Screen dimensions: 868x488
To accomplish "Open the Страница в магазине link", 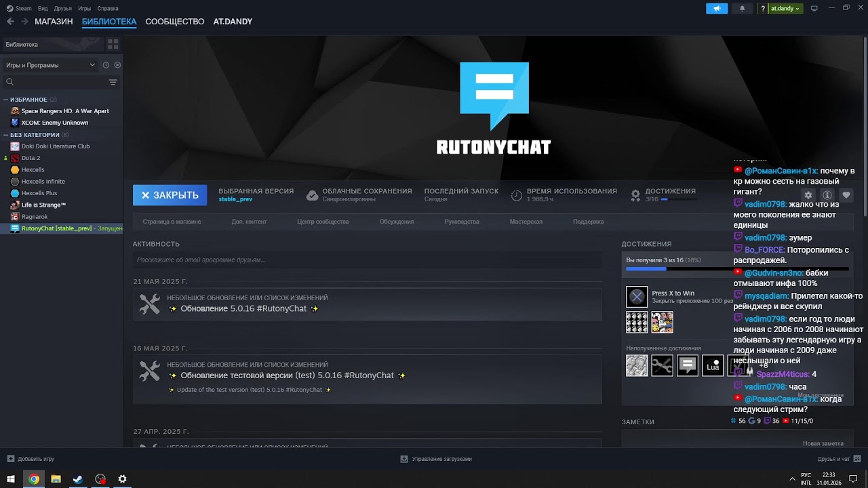I will click(x=172, y=222).
